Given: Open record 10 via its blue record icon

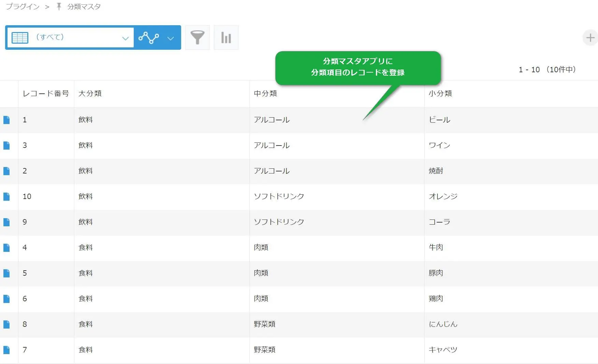Looking at the screenshot, I should [x=8, y=197].
